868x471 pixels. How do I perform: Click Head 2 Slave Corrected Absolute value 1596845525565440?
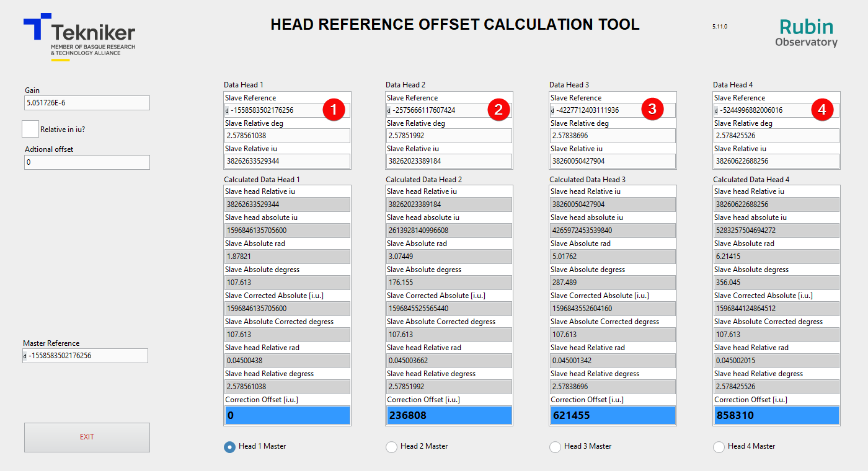click(x=449, y=309)
